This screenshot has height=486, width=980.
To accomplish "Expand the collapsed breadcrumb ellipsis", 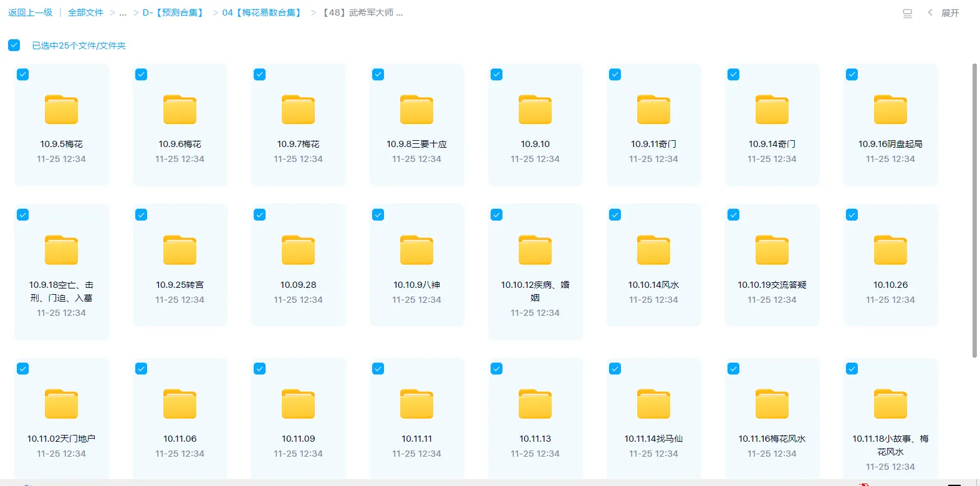I will [x=123, y=13].
